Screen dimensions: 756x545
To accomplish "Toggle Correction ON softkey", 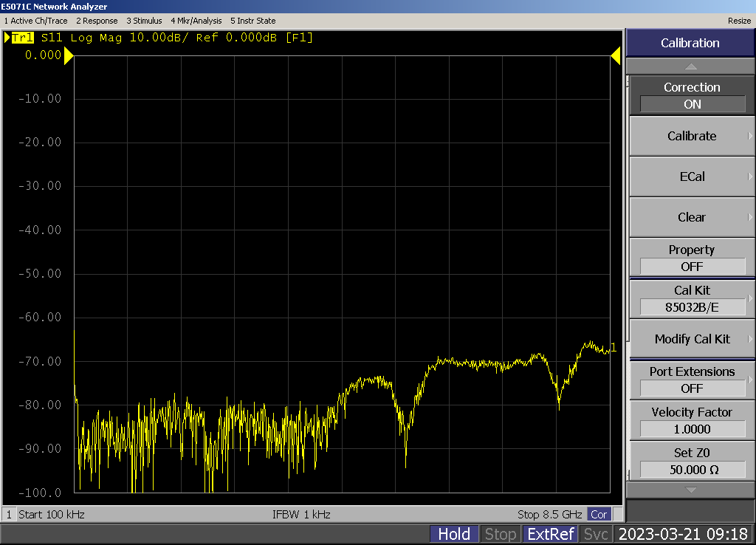I will click(x=692, y=96).
